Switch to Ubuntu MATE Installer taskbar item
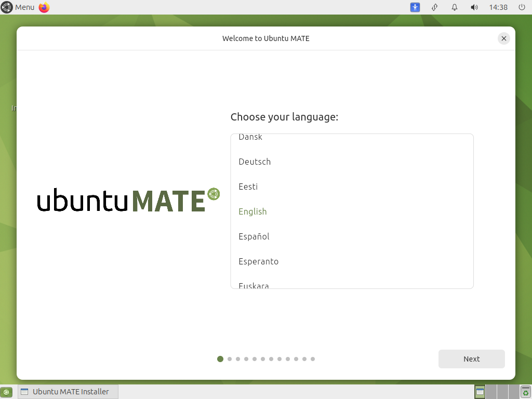532x399 pixels. pyautogui.click(x=67, y=392)
